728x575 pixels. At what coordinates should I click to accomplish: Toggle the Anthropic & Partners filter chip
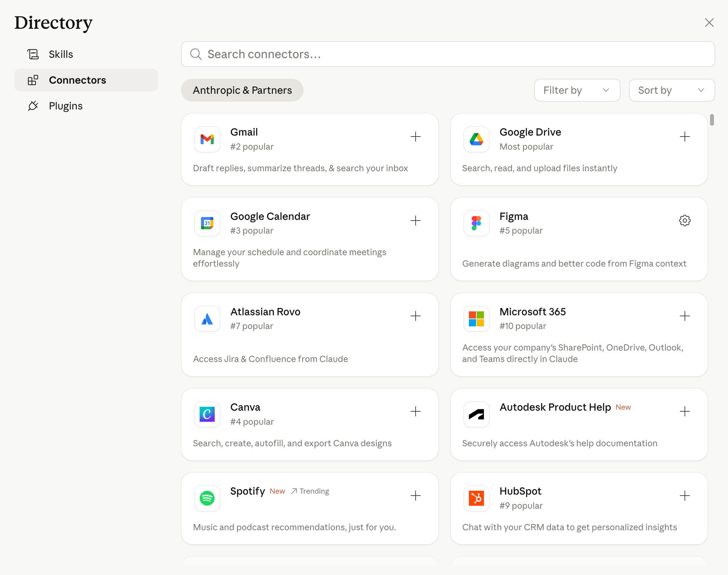pos(242,90)
